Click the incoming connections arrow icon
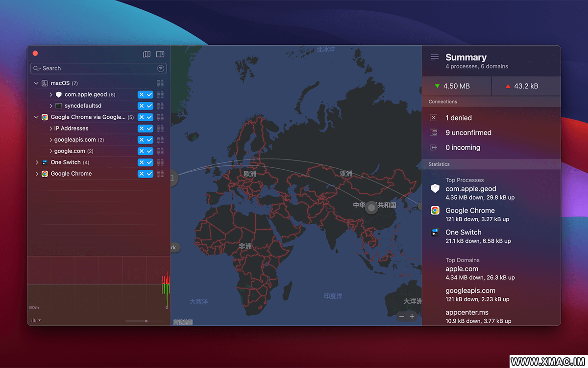 click(433, 147)
